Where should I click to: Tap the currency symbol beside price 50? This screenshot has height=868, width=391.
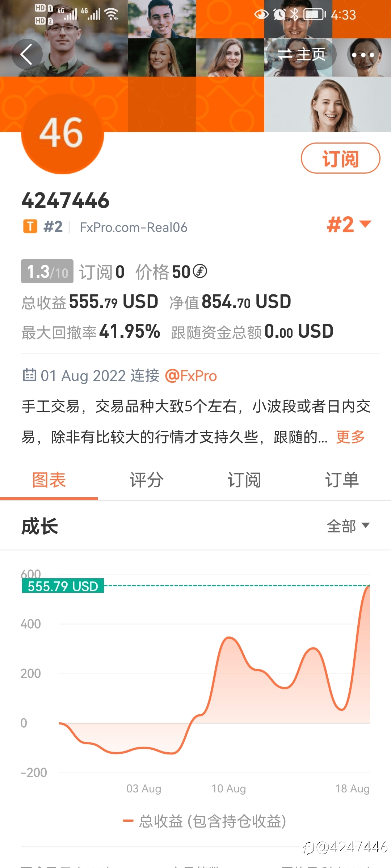click(x=200, y=271)
